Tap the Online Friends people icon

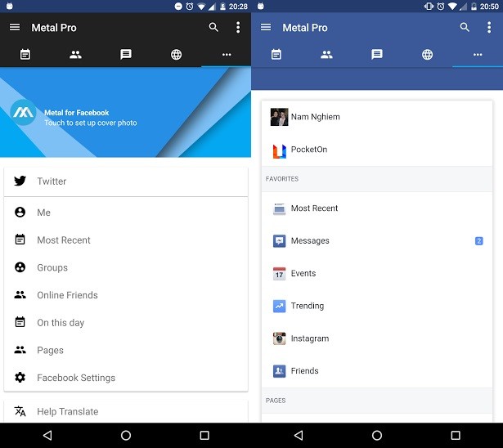[x=20, y=294]
